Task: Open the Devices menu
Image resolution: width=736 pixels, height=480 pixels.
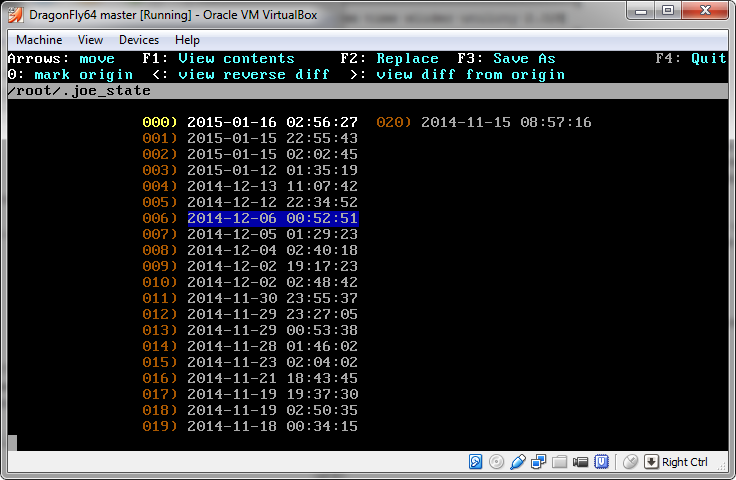Action: coord(138,40)
